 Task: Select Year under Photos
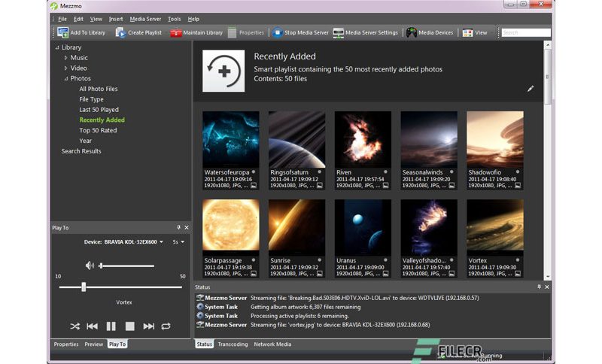tap(85, 141)
